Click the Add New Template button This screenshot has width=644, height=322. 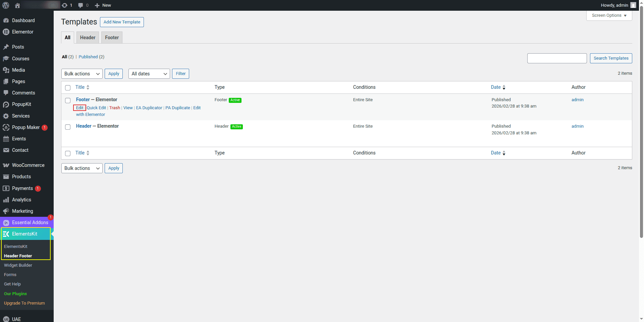pyautogui.click(x=122, y=22)
